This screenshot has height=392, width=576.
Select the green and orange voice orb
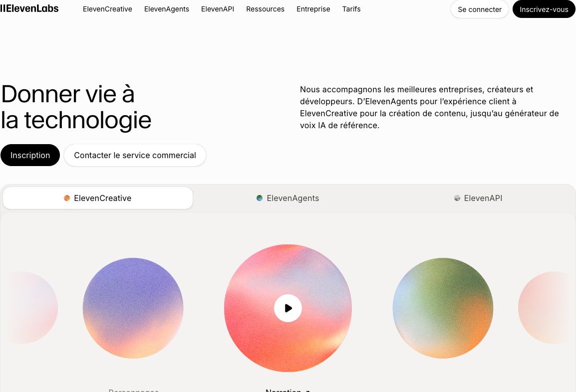(x=443, y=308)
